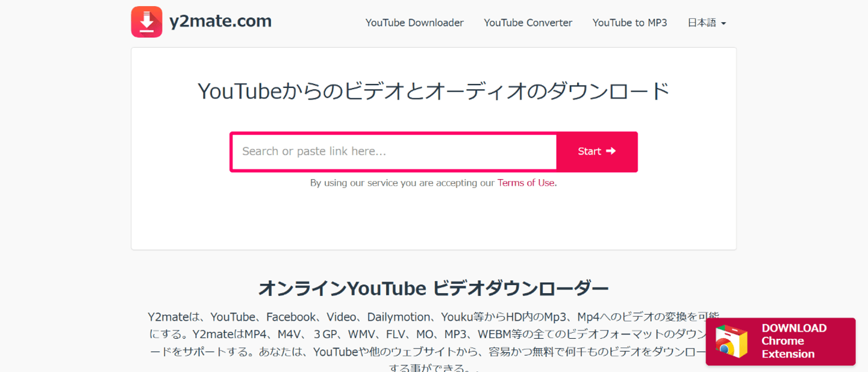Image resolution: width=868 pixels, height=372 pixels.
Task: Click the text 'By using our service you are accepting our'
Action: pos(402,183)
